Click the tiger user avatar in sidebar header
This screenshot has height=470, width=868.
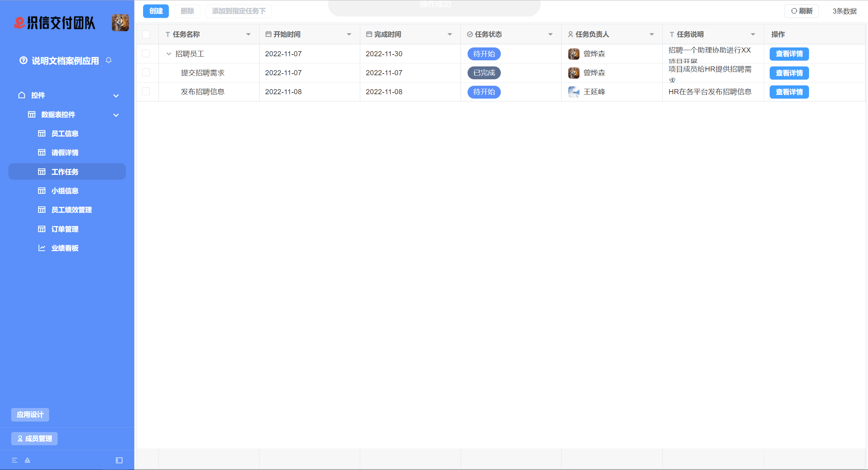[x=120, y=23]
